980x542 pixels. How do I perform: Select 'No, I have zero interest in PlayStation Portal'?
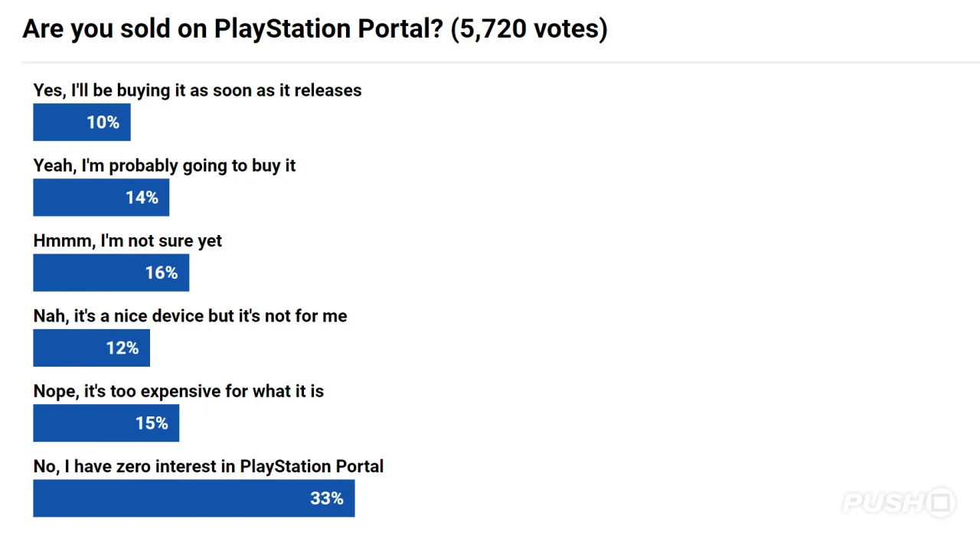208,466
